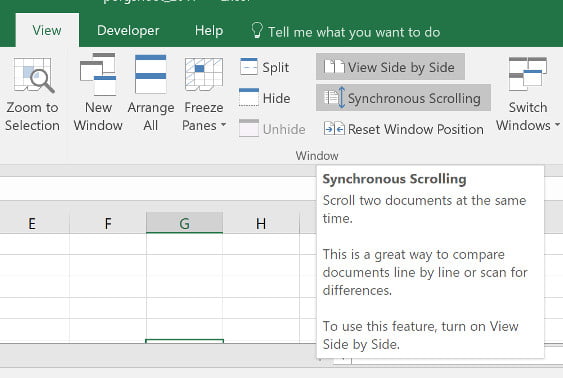Viewport: 563px width, 378px height.
Task: Select the View ribbon tab
Action: 47,31
